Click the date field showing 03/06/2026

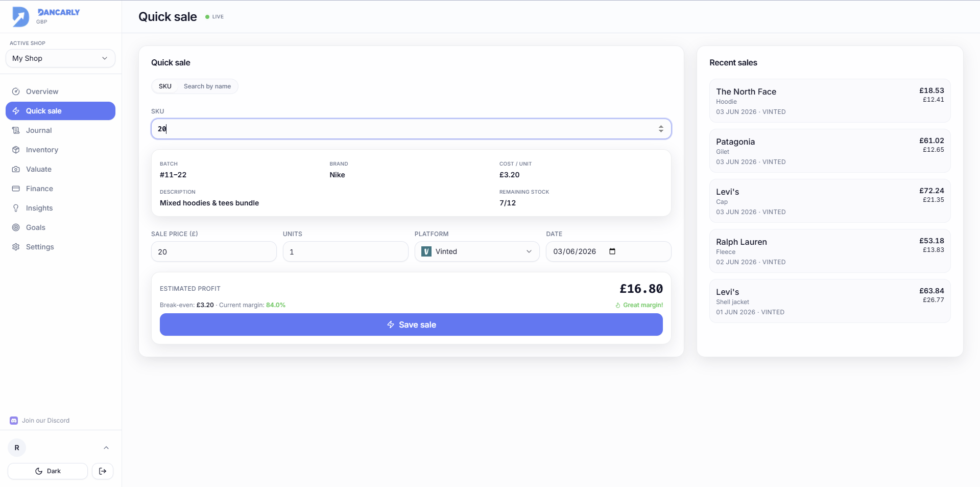point(608,251)
